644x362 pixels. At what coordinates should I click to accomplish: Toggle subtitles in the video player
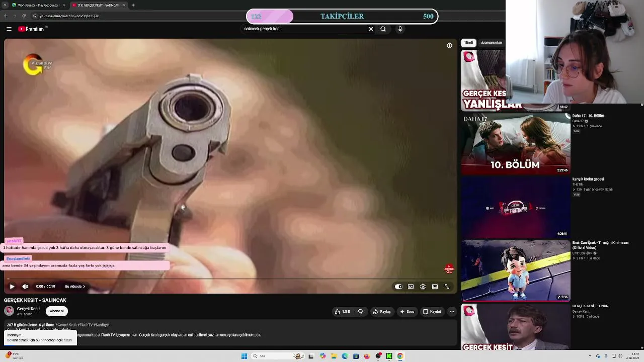[411, 287]
